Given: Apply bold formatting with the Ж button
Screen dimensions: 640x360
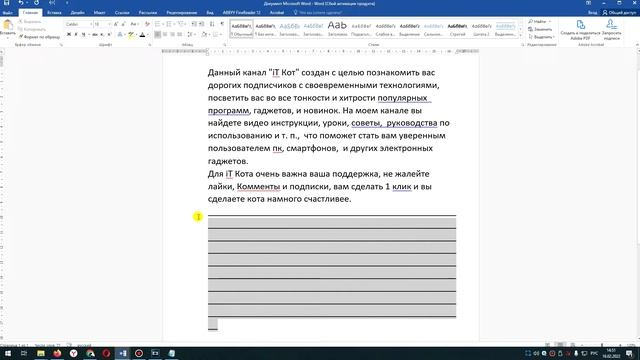Looking at the screenshot, I should 69,35.
